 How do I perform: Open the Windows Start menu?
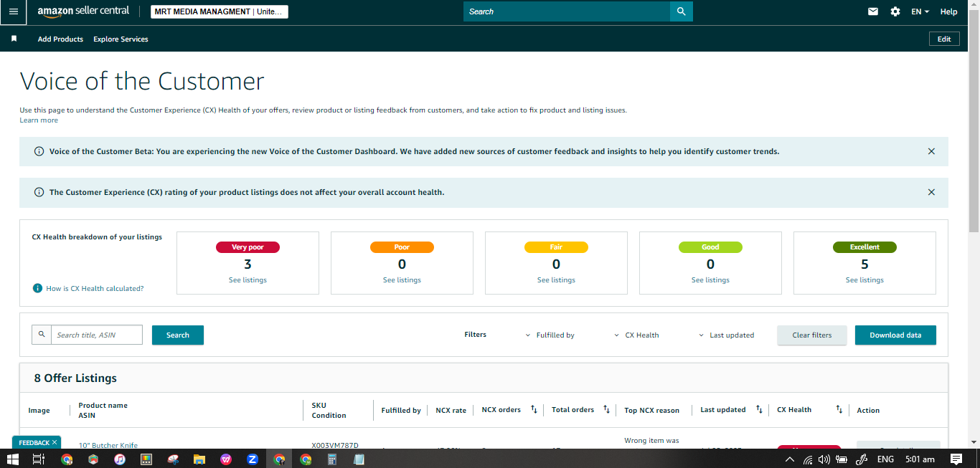(13, 459)
